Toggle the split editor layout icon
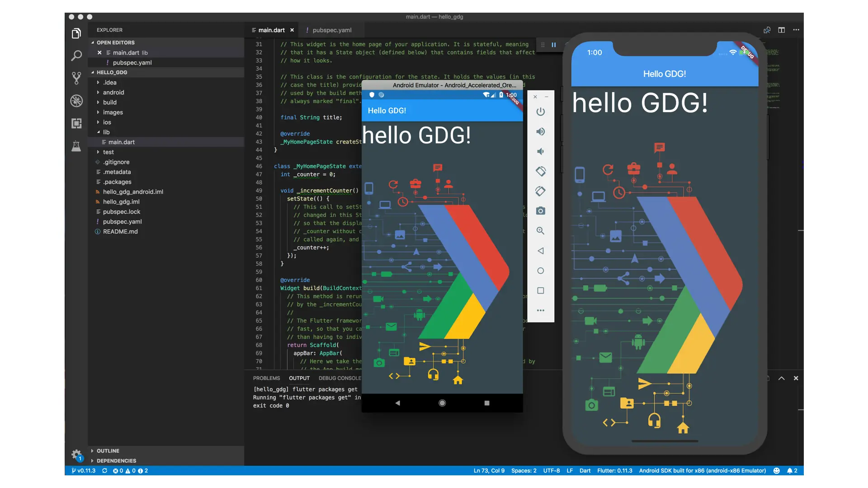The width and height of the screenshot is (868, 488). click(781, 30)
